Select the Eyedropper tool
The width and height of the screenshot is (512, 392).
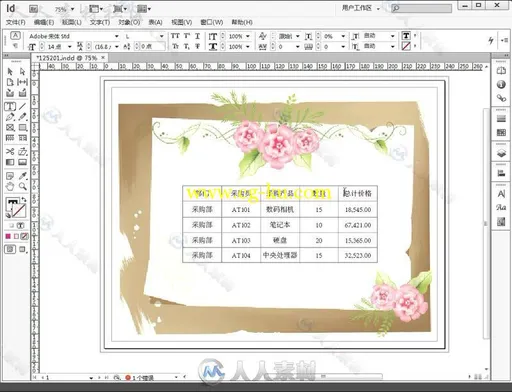22,176
